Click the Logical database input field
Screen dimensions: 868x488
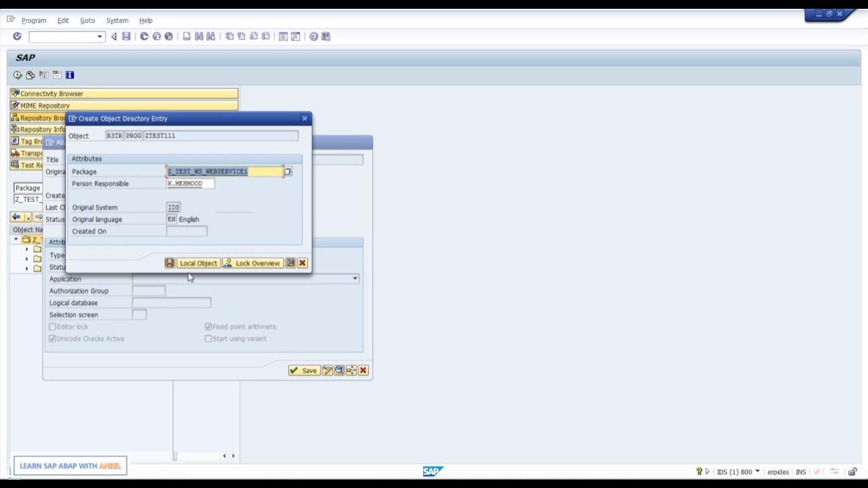[x=172, y=302]
